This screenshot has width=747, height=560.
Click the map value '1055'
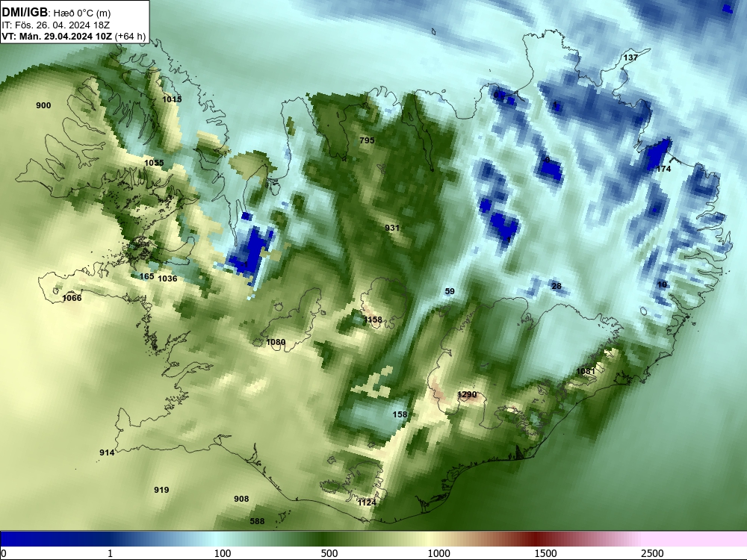154,163
